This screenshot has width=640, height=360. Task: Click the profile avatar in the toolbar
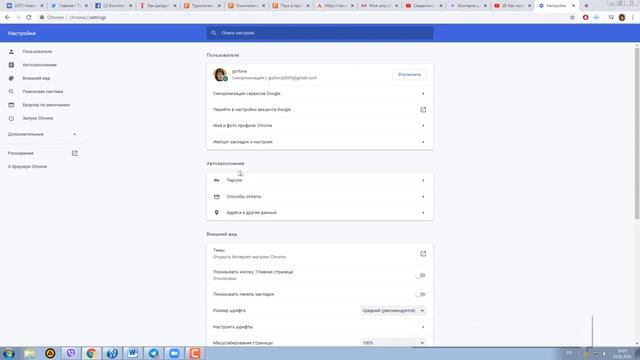coord(622,18)
